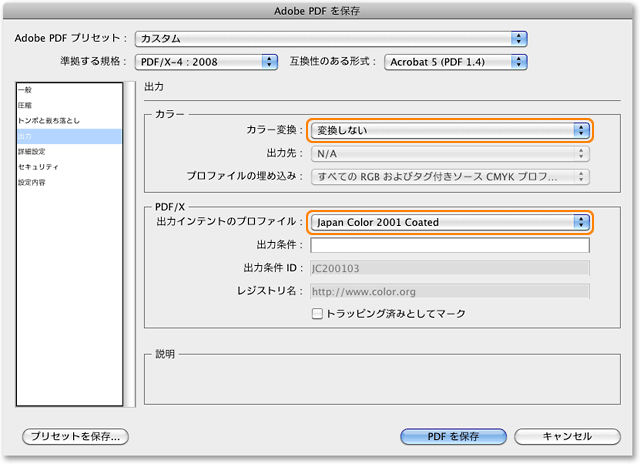Open the 互換性のある形式 Acrobat 5 dropdown
The width and height of the screenshot is (640, 464).
(x=454, y=62)
